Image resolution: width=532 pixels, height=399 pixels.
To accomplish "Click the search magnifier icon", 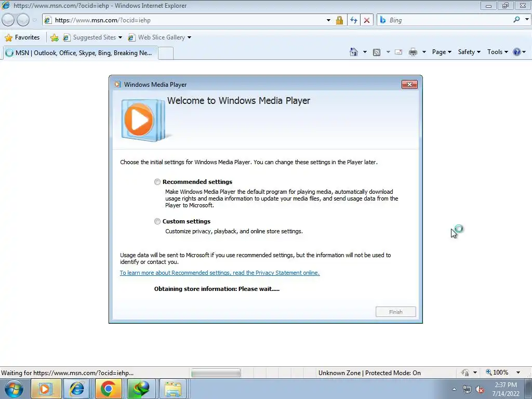I will [516, 20].
